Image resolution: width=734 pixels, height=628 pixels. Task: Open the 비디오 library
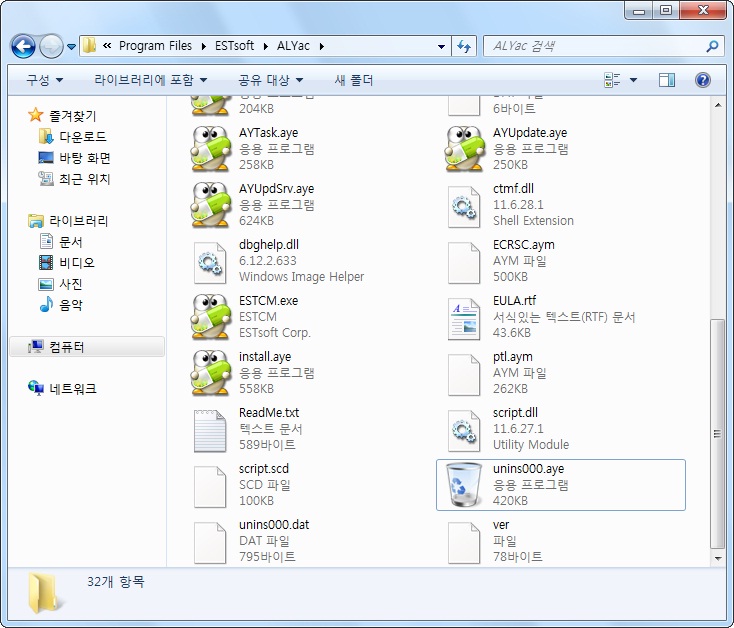pos(77,263)
